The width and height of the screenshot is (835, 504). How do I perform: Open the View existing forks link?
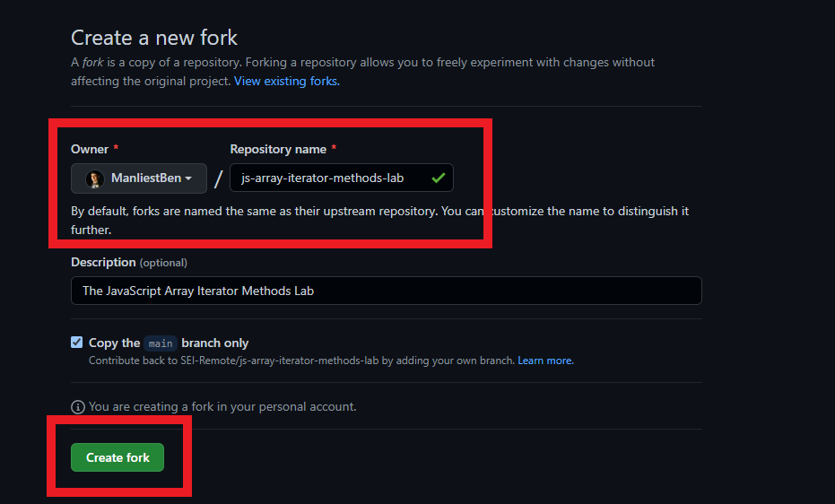tap(287, 81)
